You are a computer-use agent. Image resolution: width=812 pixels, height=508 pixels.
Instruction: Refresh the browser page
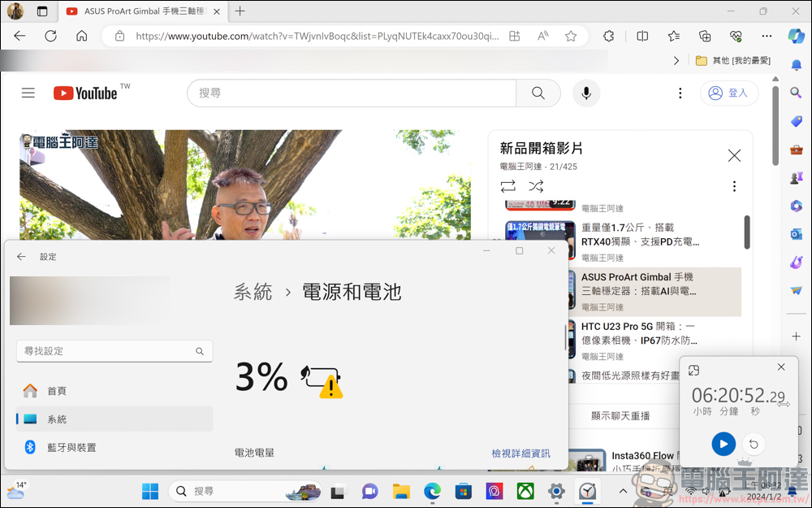pos(50,36)
